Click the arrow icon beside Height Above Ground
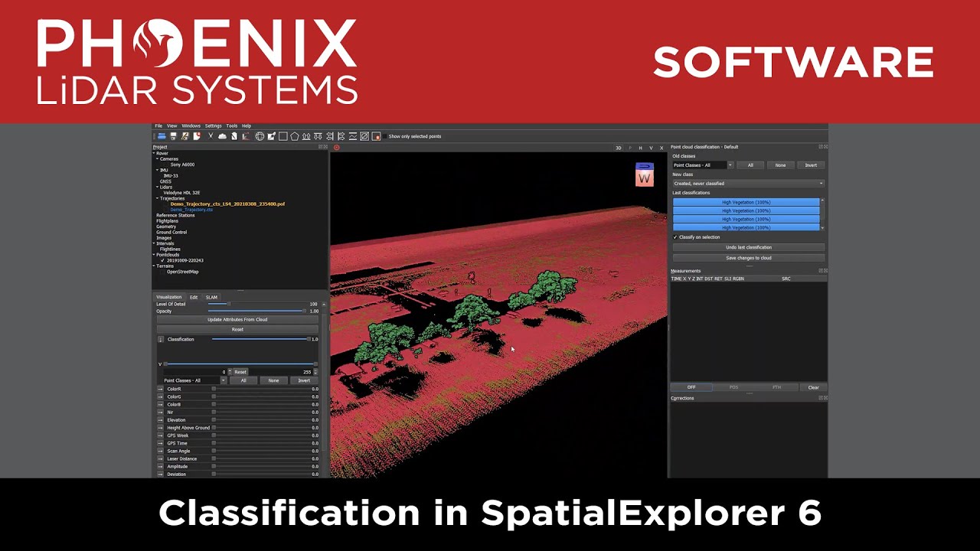 click(x=161, y=428)
